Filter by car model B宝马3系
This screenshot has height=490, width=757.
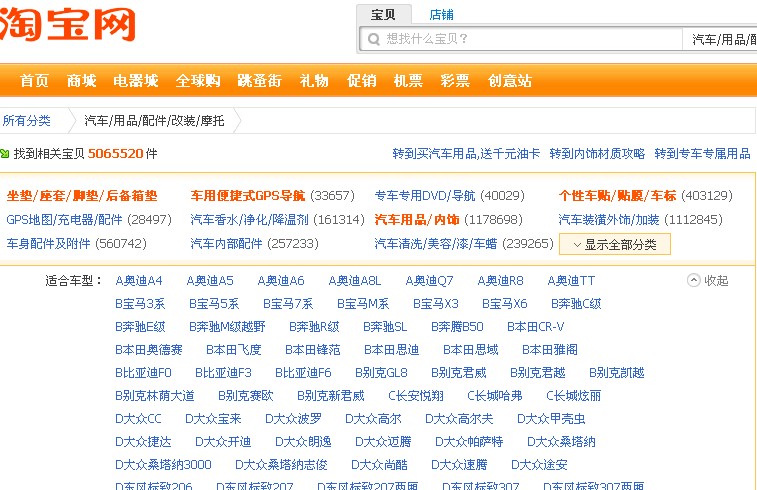(x=140, y=304)
